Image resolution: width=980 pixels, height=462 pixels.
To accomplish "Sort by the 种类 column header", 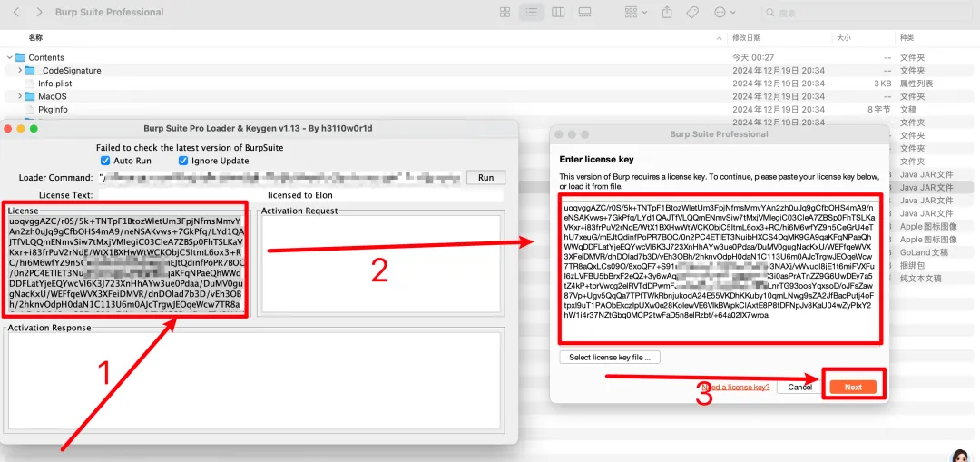I will 906,38.
